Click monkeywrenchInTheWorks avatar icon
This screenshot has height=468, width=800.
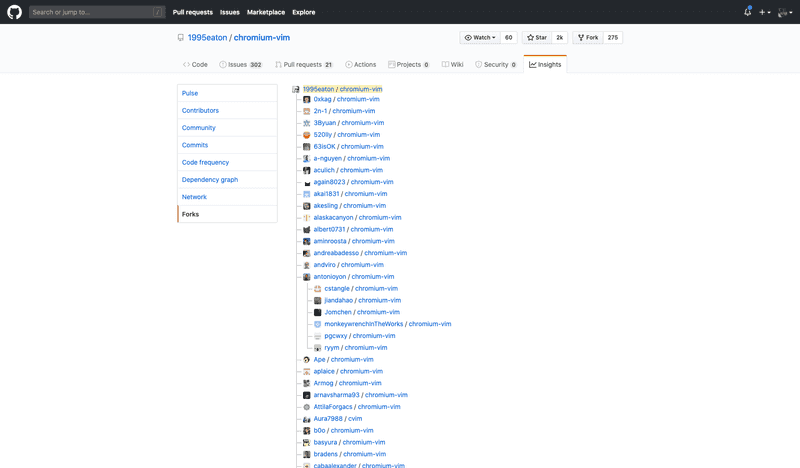click(x=317, y=324)
